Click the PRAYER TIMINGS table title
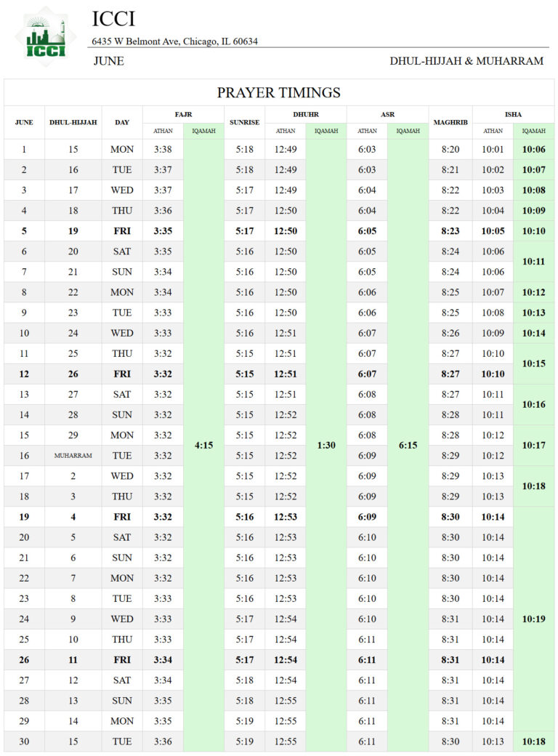Screen dimensions: 558x756 [x=278, y=92]
